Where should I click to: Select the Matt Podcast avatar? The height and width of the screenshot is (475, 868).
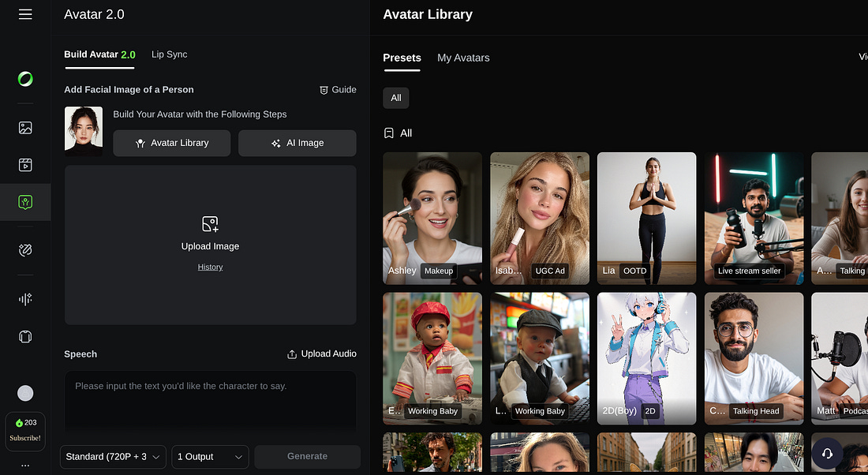pyautogui.click(x=840, y=359)
